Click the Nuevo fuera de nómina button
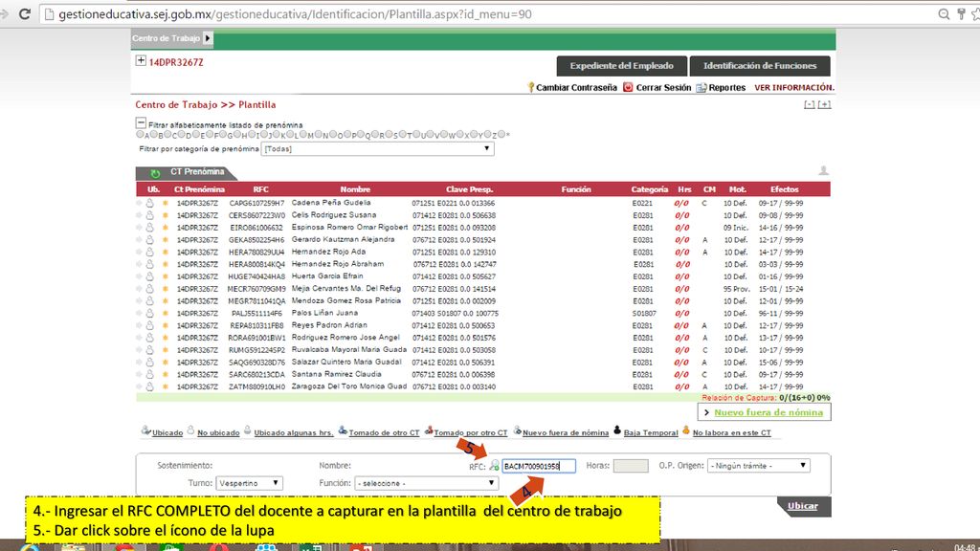This screenshot has width=980, height=551. pos(765,412)
